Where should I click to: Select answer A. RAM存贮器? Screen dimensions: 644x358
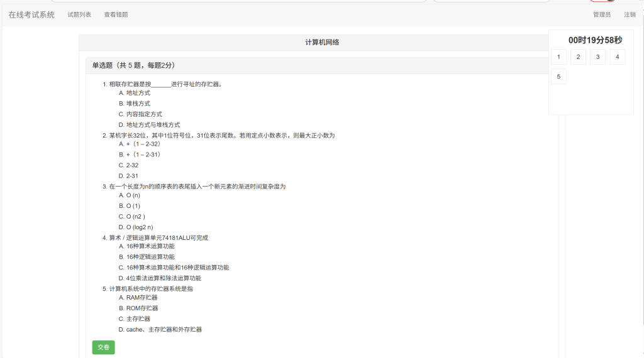coord(138,298)
